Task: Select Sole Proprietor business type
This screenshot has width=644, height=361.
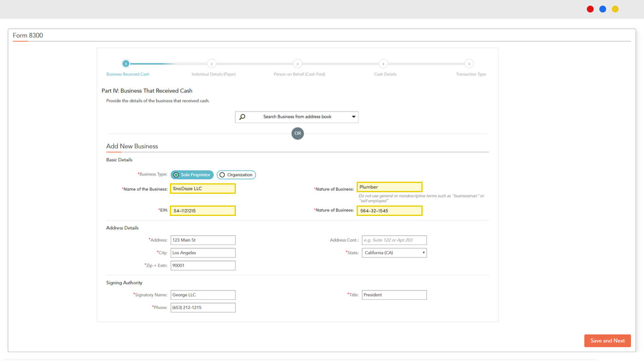Action: 192,175
